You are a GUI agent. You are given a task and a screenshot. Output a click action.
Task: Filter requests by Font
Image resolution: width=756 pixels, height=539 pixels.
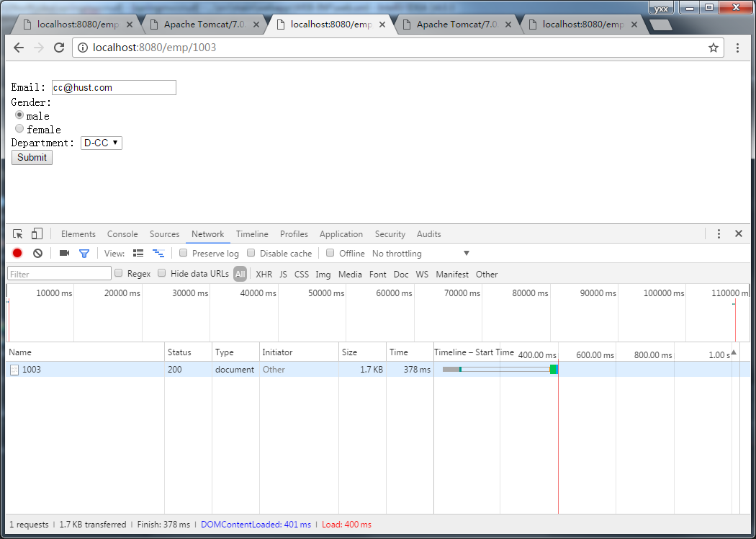point(377,274)
